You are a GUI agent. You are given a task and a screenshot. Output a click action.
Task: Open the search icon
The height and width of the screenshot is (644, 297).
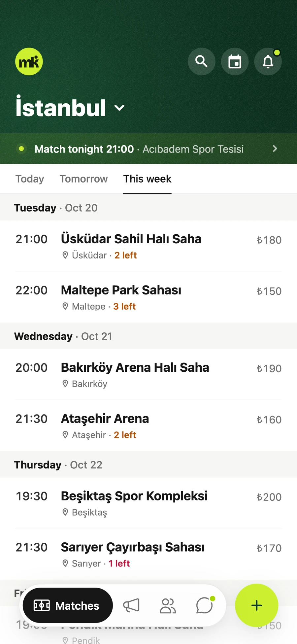coord(202,61)
